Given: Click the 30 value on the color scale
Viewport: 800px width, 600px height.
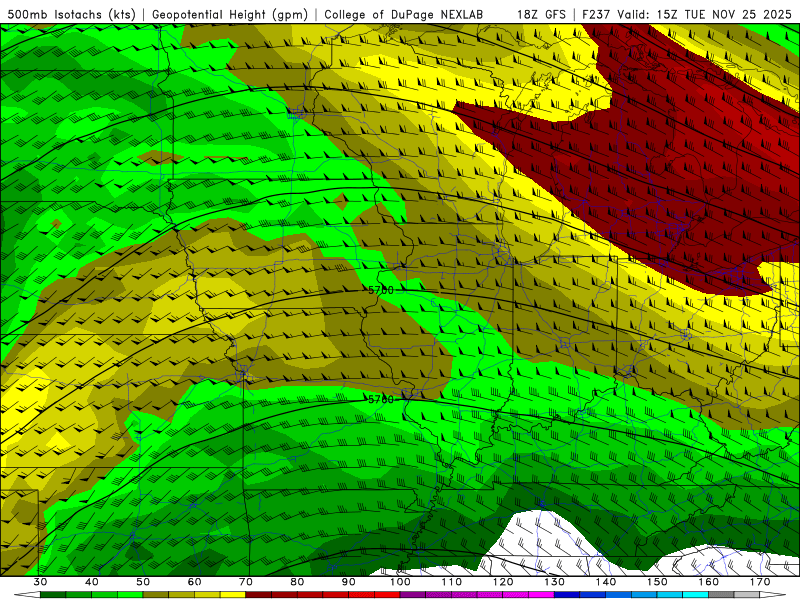Looking at the screenshot, I should tap(40, 582).
